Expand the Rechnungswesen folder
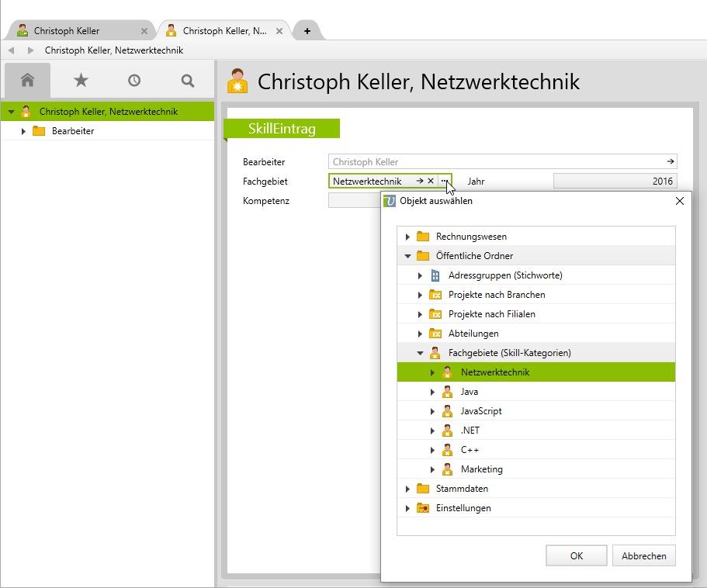The height and width of the screenshot is (588, 707). (x=408, y=237)
